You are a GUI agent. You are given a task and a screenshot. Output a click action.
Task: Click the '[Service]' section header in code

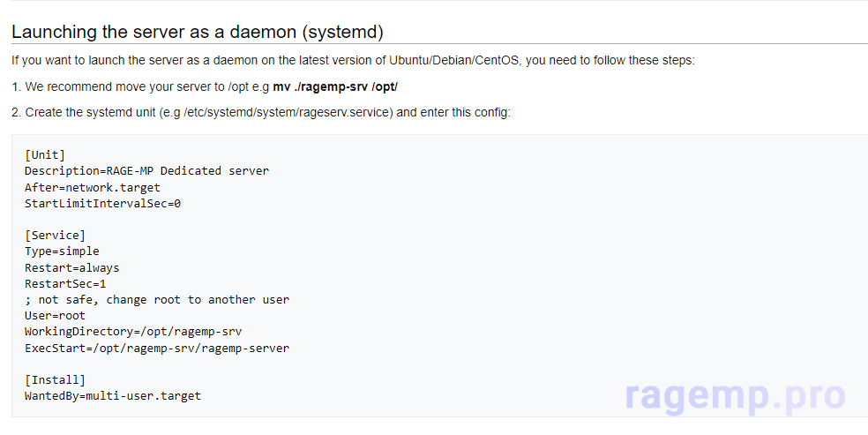coord(55,235)
